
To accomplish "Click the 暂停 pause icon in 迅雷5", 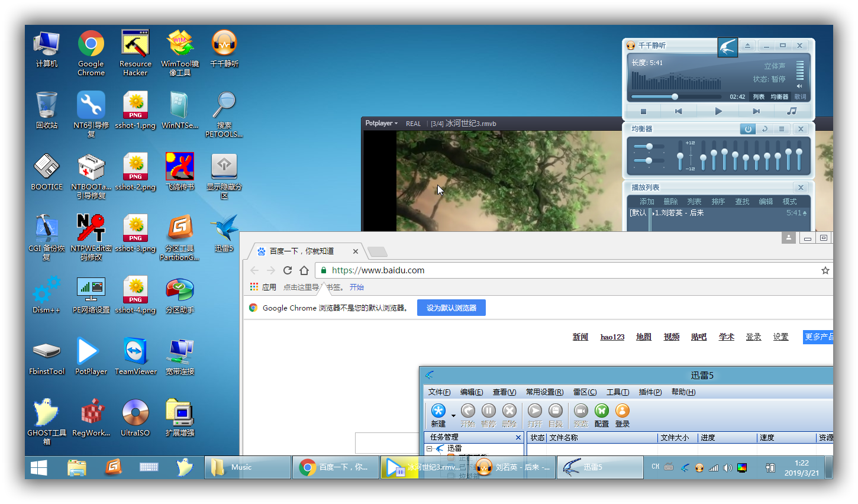I will pos(488,415).
